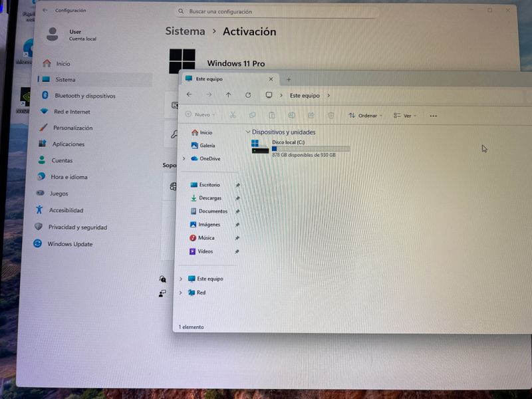The image size is (532, 399).
Task: Open the Ordenar sort dropdown
Action: point(365,116)
